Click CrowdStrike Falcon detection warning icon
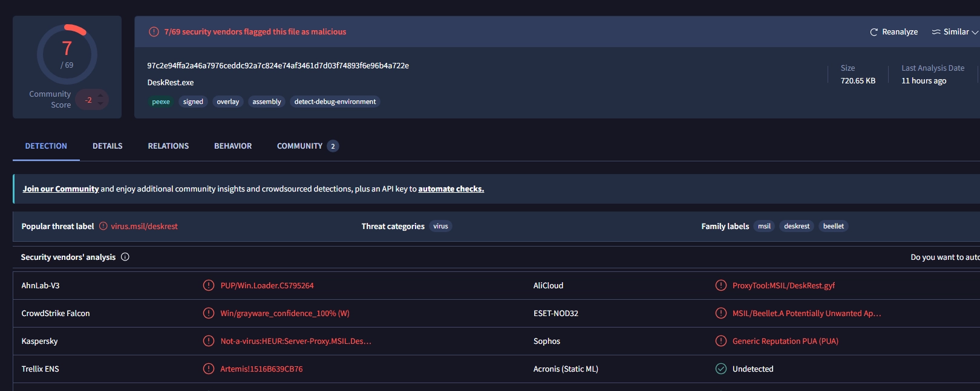The image size is (980, 391). [x=209, y=313]
